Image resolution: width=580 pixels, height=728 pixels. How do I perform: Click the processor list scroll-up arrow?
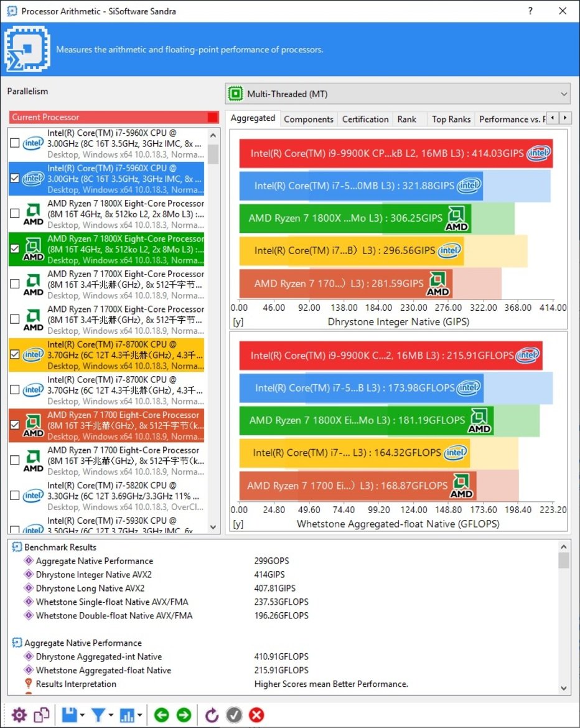(213, 136)
